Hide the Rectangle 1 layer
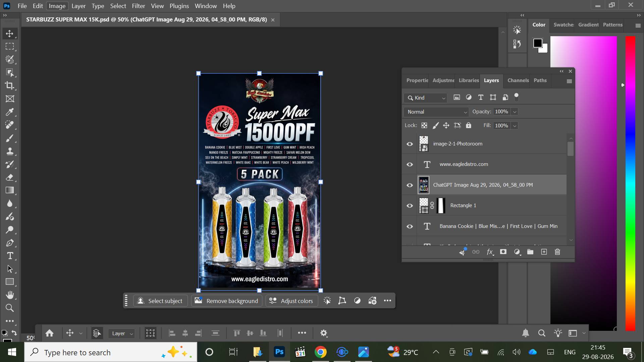The image size is (644, 362). point(410,206)
